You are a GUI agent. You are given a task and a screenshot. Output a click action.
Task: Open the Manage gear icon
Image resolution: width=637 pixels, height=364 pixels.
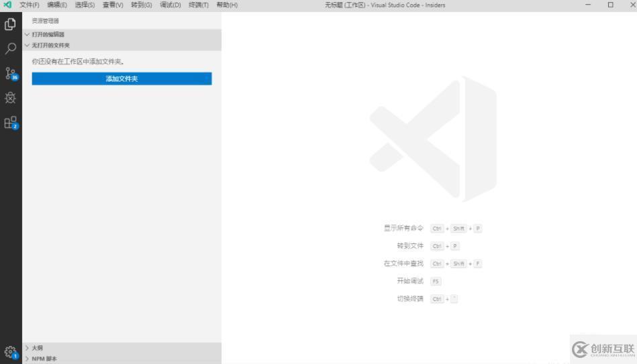(11, 352)
